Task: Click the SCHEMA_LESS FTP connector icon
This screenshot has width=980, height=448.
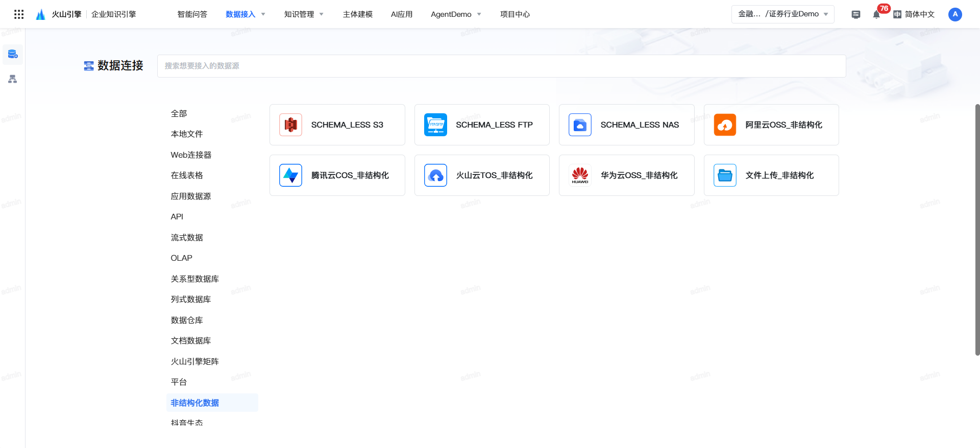Action: pos(435,125)
